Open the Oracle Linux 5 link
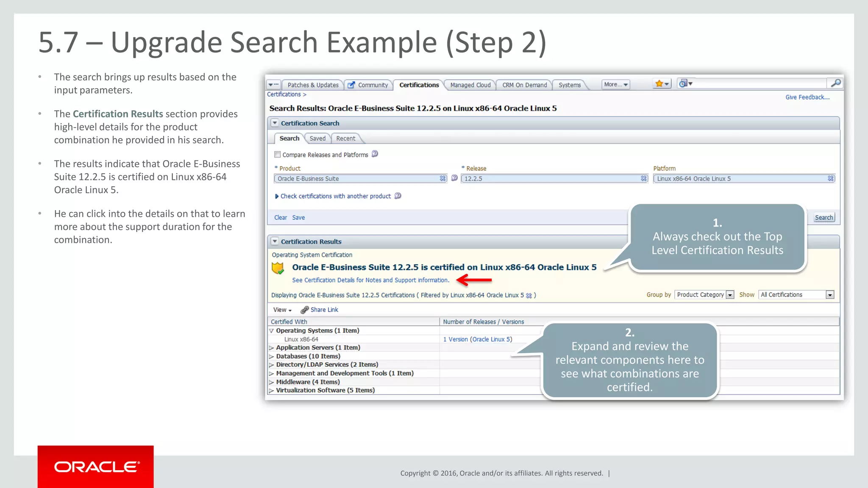 point(491,339)
